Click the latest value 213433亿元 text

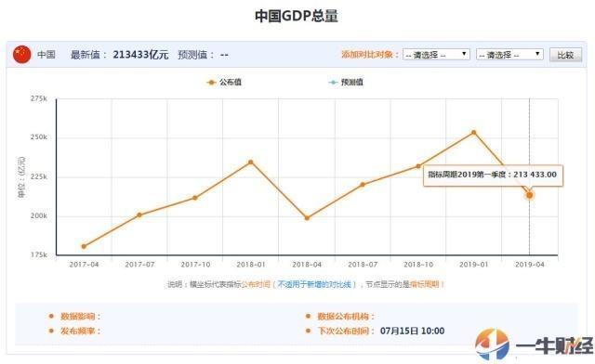(140, 55)
